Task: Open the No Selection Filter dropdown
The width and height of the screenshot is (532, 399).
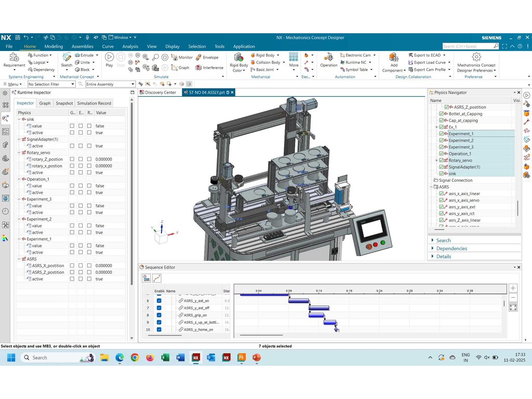Action: pyautogui.click(x=51, y=84)
